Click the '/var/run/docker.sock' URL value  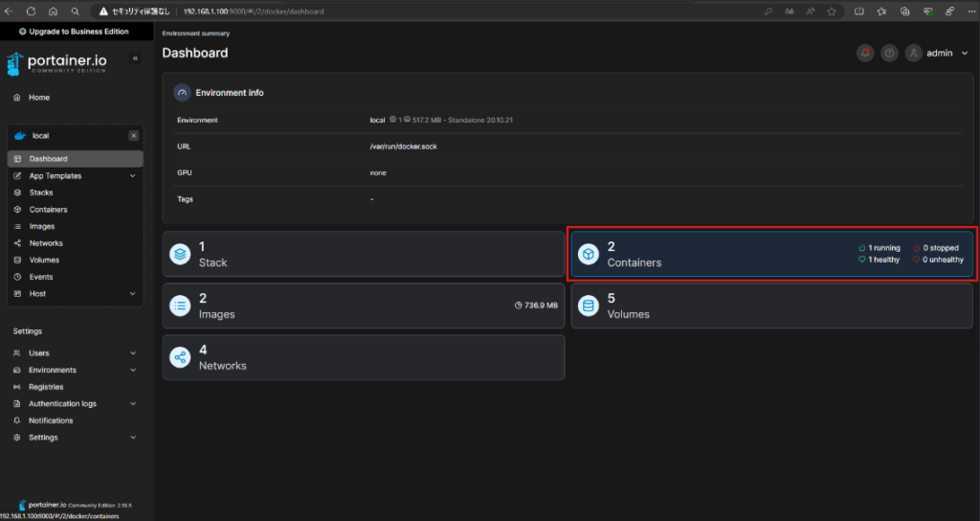point(403,147)
